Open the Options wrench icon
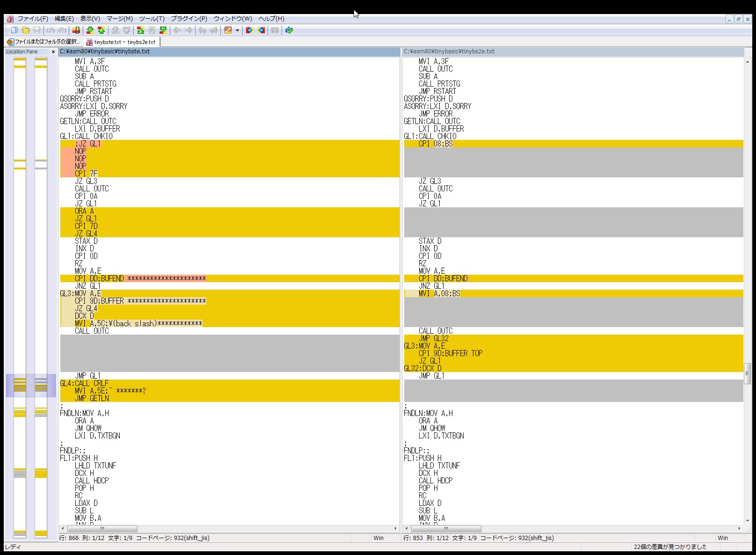 (228, 30)
